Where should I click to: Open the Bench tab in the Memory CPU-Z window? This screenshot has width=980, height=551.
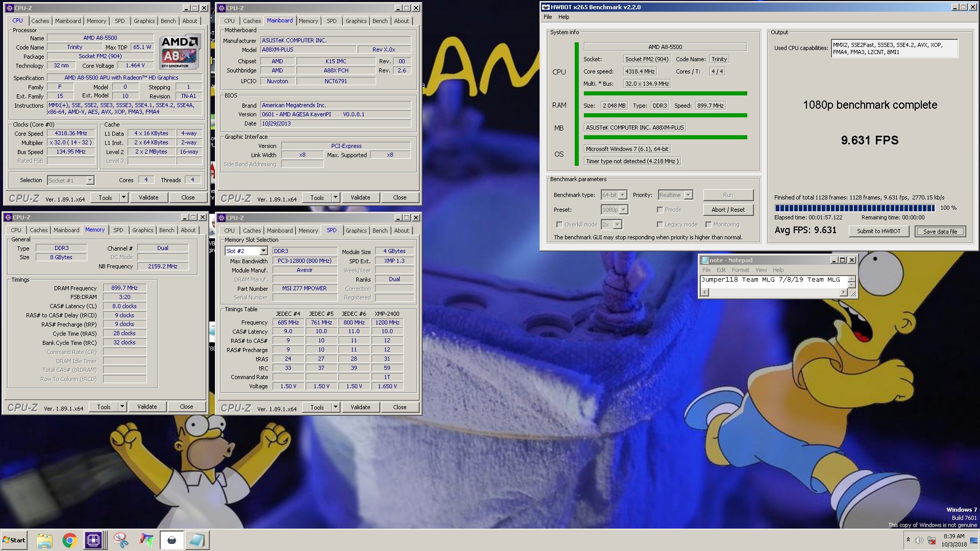[166, 230]
